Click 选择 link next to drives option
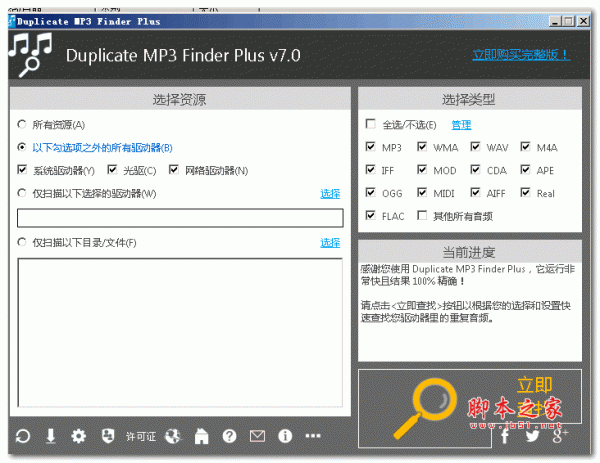Image resolution: width=600 pixels, height=463 pixels. point(330,194)
